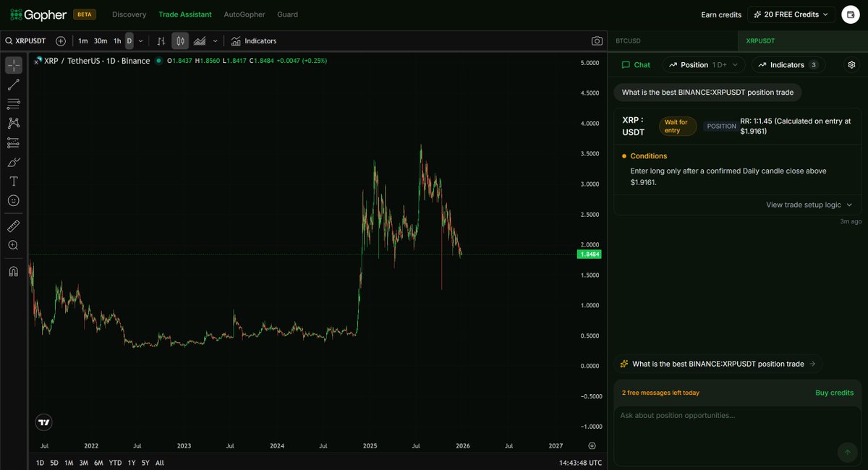
Task: Click the Gopher logo
Action: coord(38,14)
